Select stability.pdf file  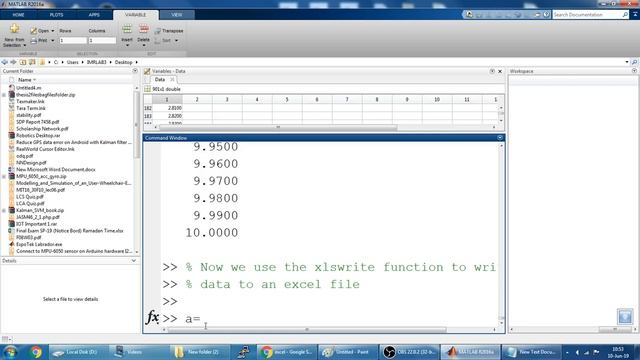coord(29,115)
